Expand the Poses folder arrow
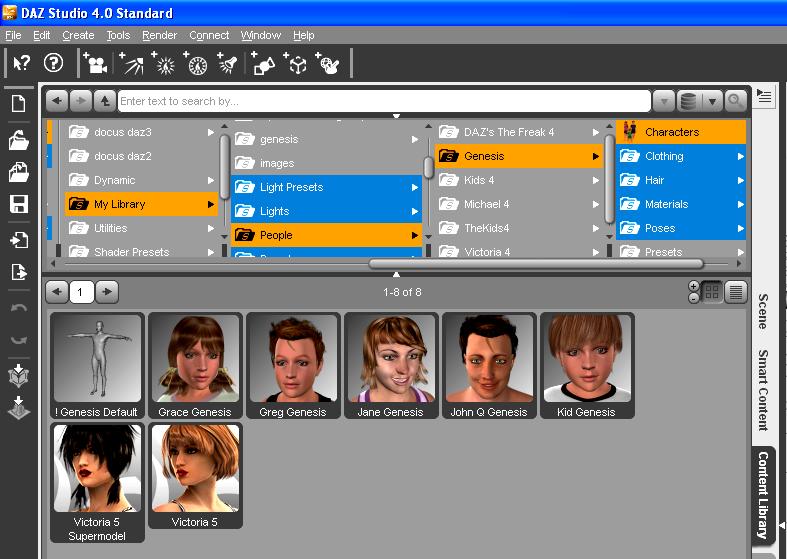Viewport: 787px width, 559px height. pyautogui.click(x=740, y=228)
